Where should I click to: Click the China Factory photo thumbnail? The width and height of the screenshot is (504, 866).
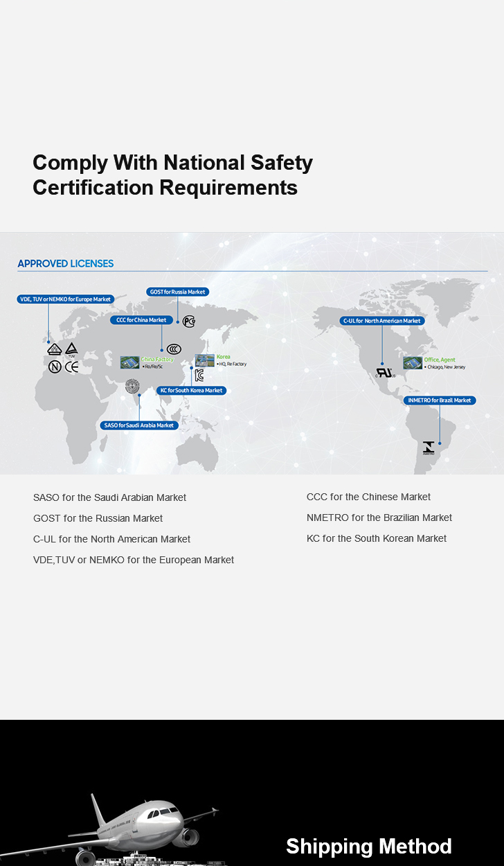coord(129,362)
